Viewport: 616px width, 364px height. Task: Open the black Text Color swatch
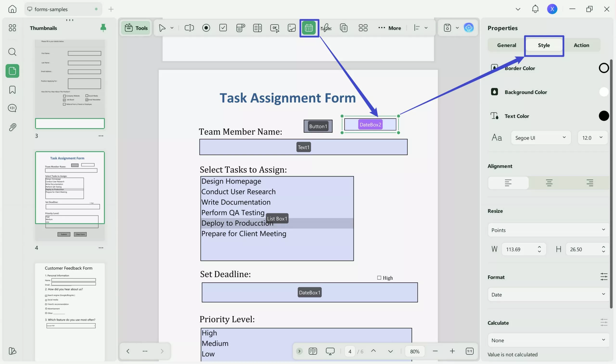[x=603, y=116]
